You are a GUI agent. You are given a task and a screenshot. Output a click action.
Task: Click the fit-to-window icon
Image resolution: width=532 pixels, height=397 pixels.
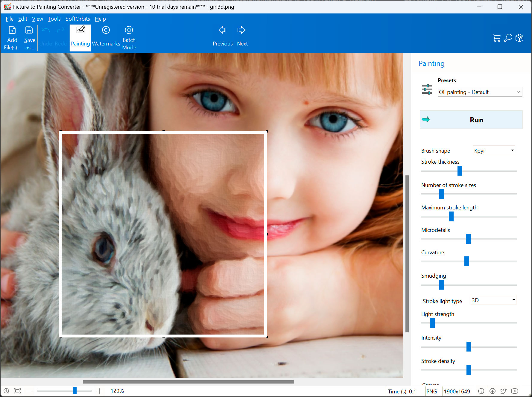(17, 391)
